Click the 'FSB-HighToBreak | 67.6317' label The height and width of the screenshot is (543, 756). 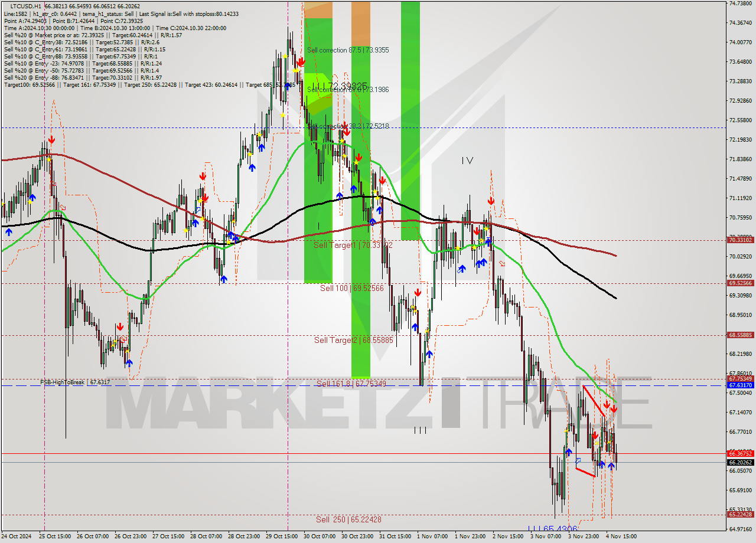pyautogui.click(x=75, y=382)
